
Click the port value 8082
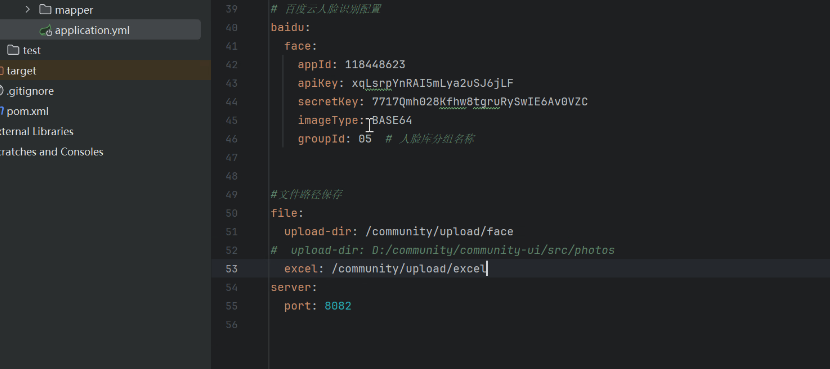tap(338, 306)
